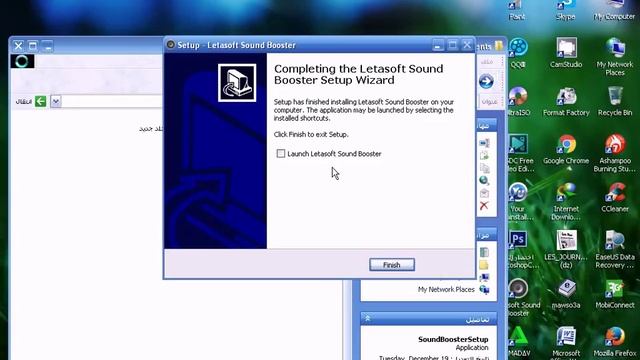This screenshot has height=360, width=640.
Task: Open the Letasoft Sound Booster desktop shortcut
Action: (x=522, y=298)
